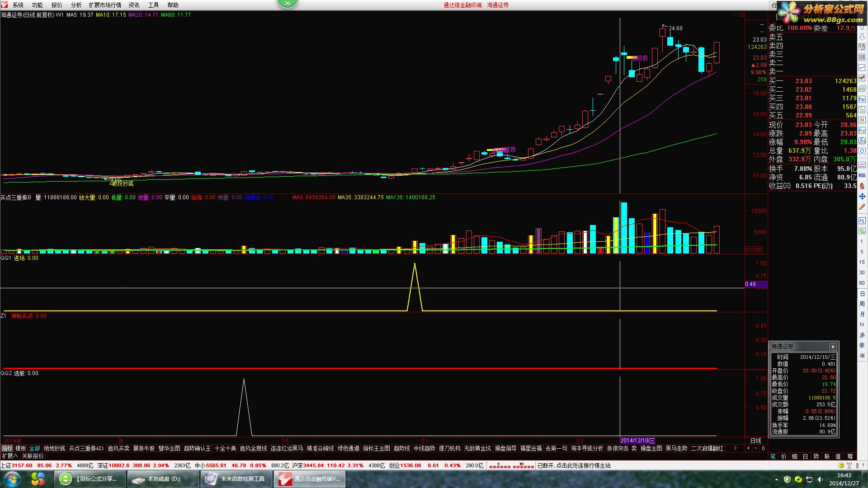Image resolution: width=868 pixels, height=488 pixels.
Task: Select 5-minute period in sidebar
Action: [x=862, y=252]
